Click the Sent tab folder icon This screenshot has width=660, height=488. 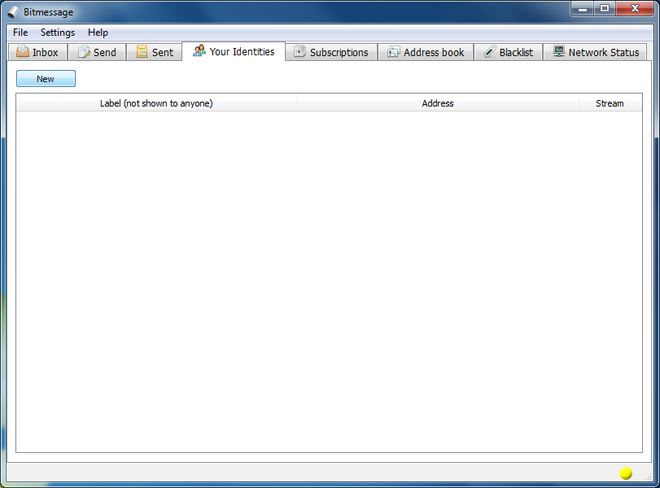pos(142,52)
